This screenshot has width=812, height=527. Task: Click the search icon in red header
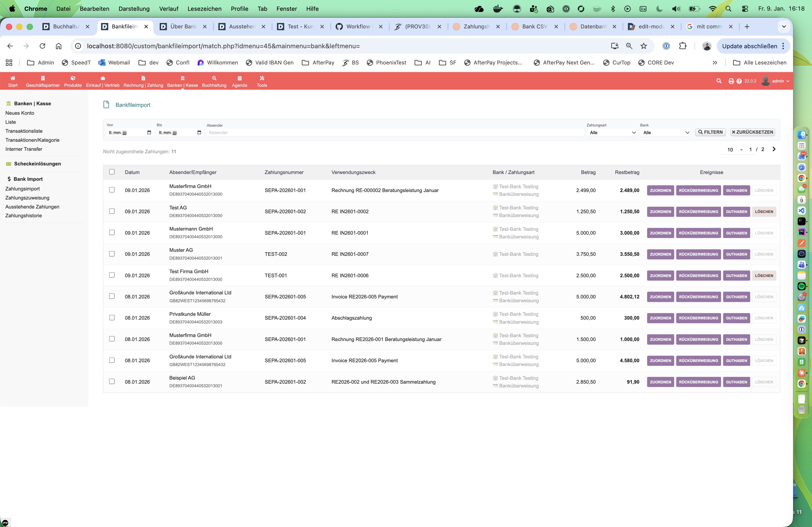click(719, 81)
